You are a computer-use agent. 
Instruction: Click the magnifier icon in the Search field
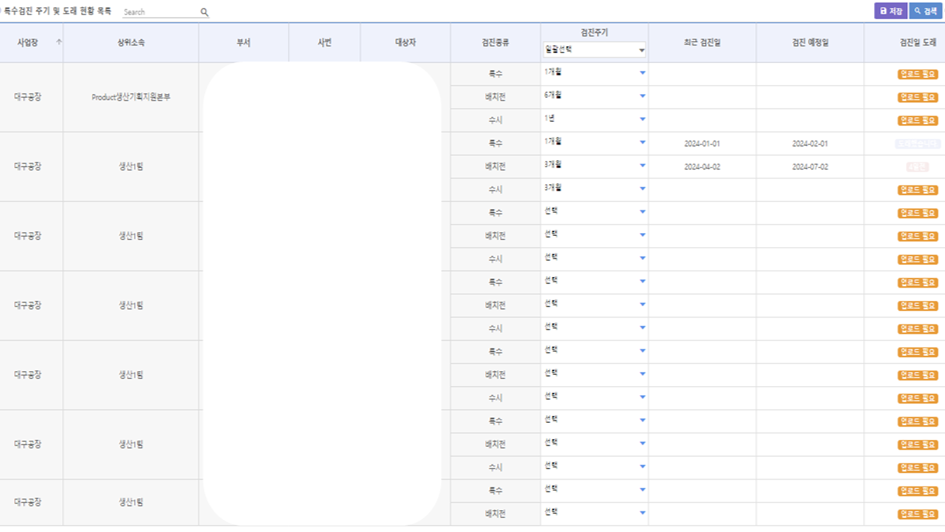tap(204, 12)
